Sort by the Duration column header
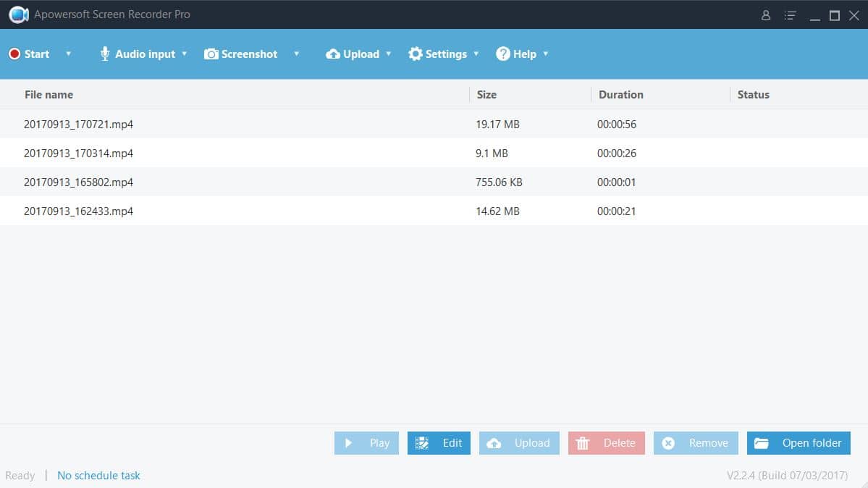 click(x=620, y=95)
